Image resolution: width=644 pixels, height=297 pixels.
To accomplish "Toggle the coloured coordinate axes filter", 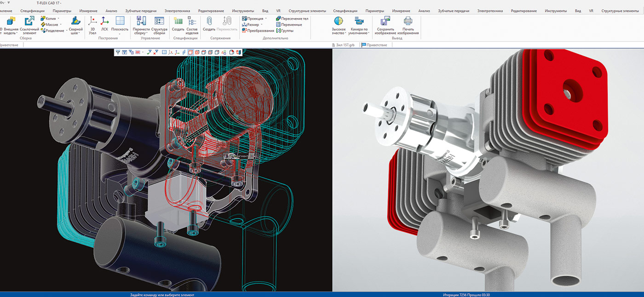I will tap(177, 52).
